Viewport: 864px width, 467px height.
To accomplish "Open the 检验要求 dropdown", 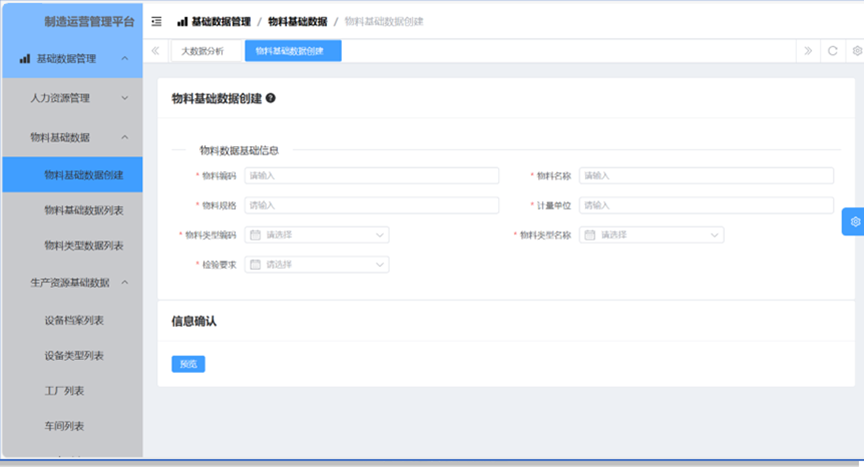I will click(316, 265).
